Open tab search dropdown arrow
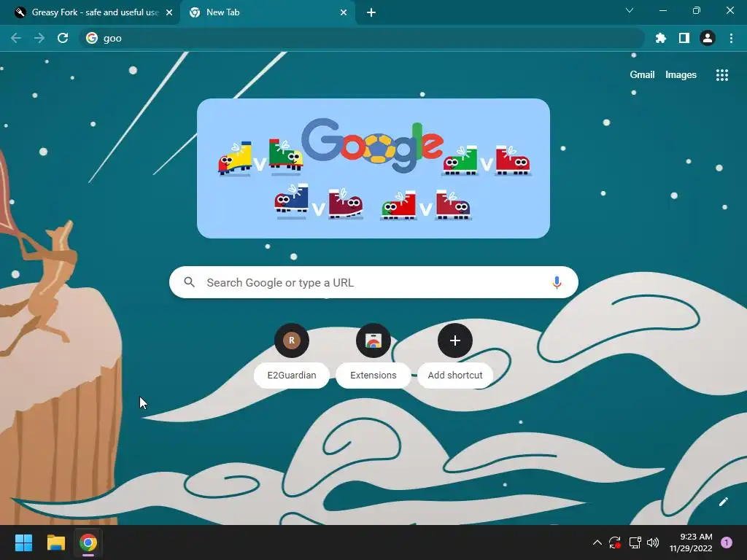The height and width of the screenshot is (560, 747). point(630,10)
